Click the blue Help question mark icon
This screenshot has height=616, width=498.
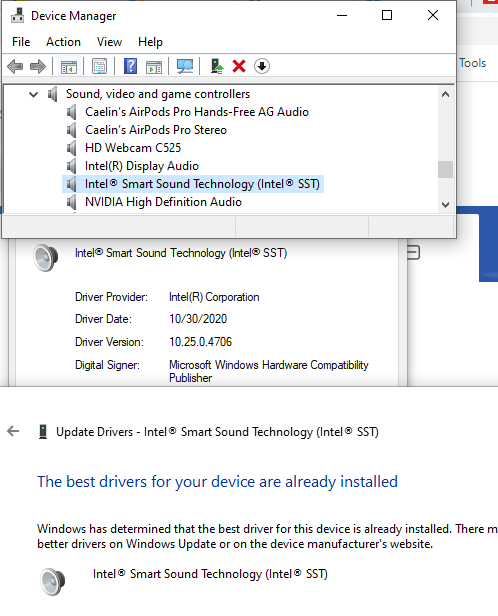coord(130,66)
